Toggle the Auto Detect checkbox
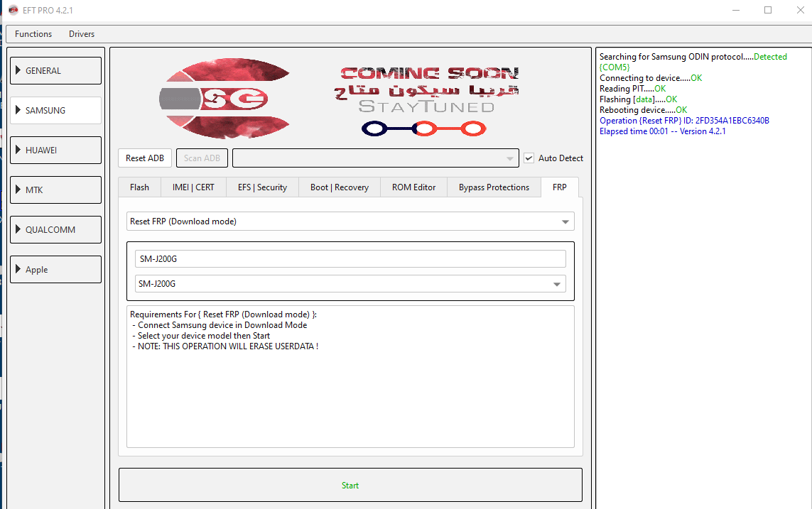The image size is (812, 509). (x=529, y=158)
